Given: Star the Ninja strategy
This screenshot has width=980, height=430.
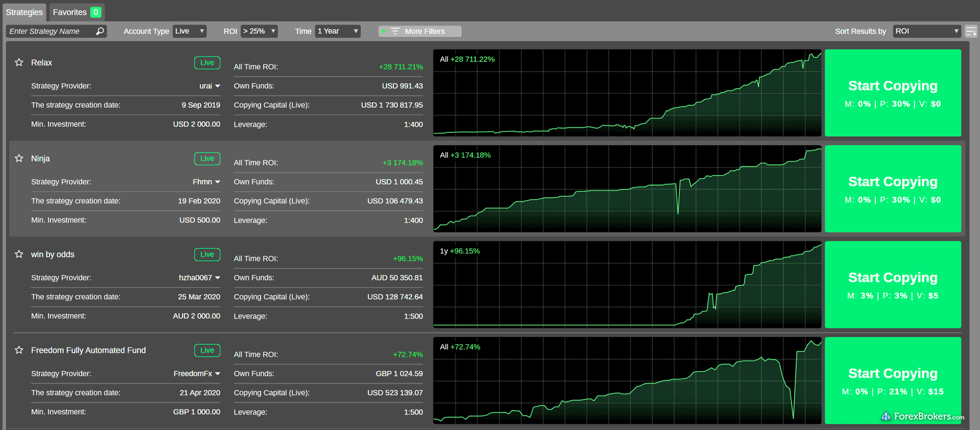Looking at the screenshot, I should point(19,158).
